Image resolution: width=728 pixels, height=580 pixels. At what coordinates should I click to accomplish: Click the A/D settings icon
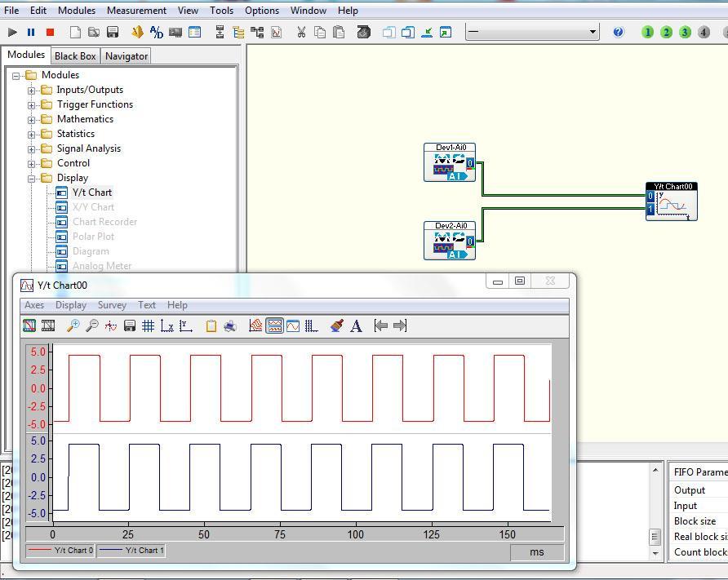click(x=157, y=32)
